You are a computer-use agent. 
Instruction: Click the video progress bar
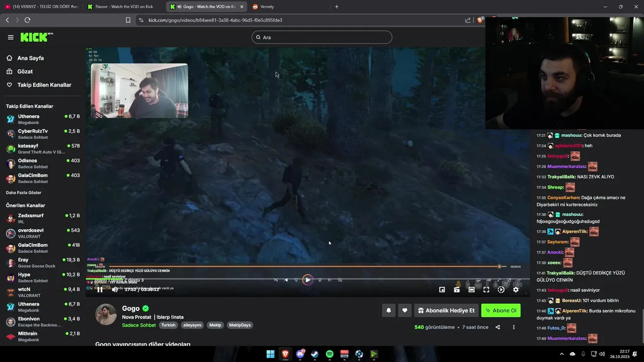pos(308,279)
